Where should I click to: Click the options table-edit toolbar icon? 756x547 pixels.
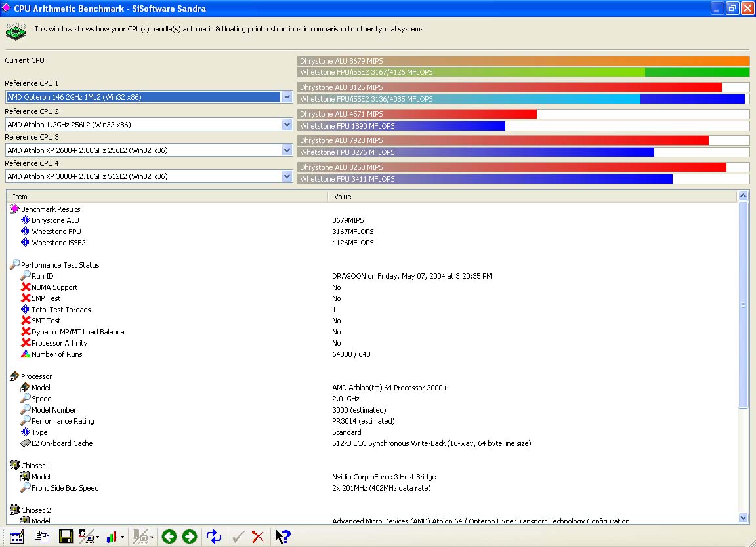[17, 537]
